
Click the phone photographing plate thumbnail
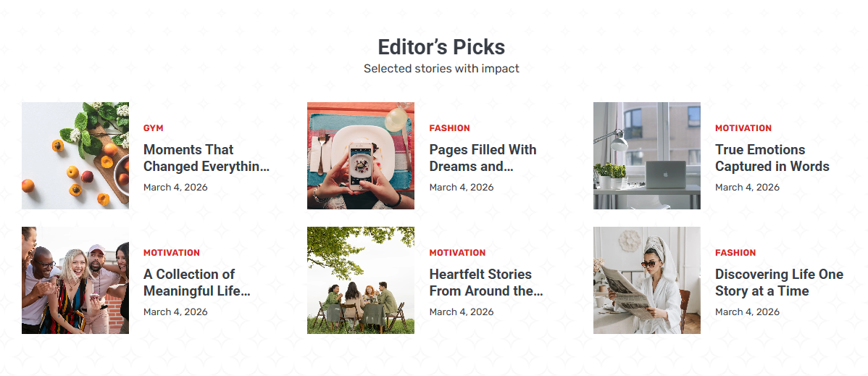pos(361,156)
